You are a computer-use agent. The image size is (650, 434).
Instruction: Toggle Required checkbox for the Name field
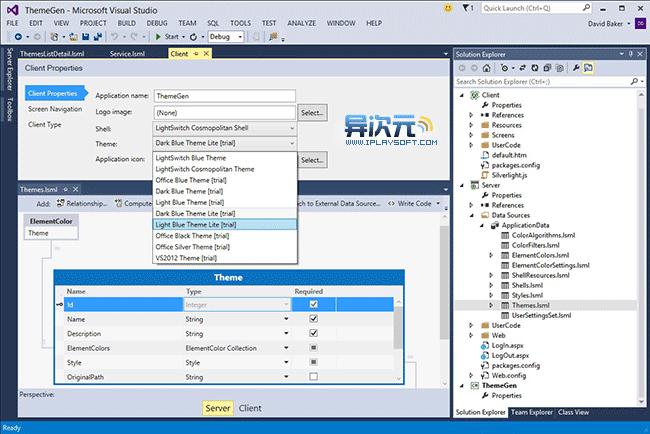point(313,319)
